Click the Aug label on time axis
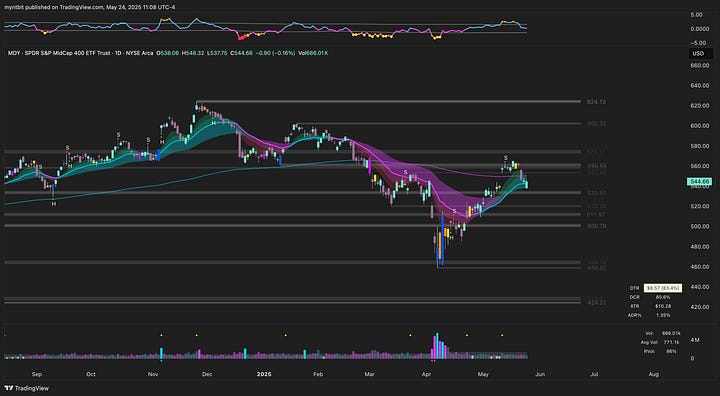Viewport: 720px width, 396px height. click(x=653, y=374)
